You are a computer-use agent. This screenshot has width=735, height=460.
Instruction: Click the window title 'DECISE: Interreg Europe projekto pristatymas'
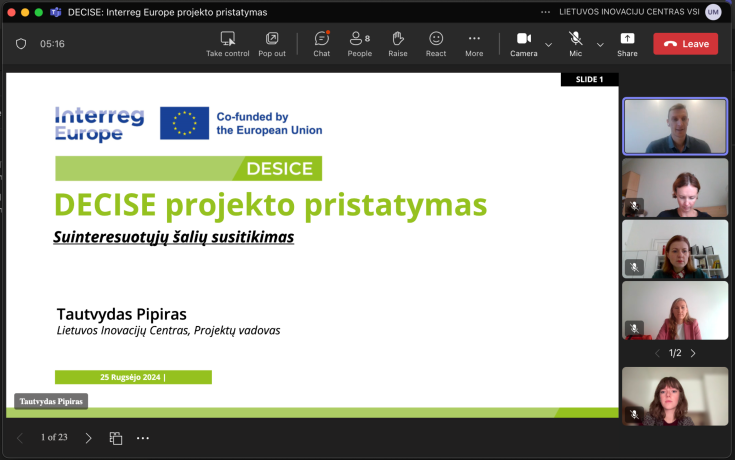167,12
